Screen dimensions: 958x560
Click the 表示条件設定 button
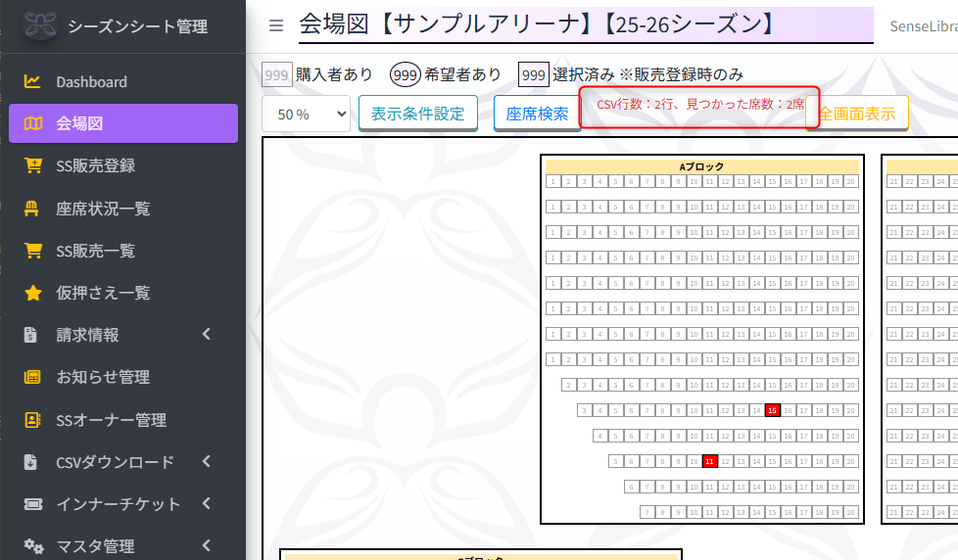pyautogui.click(x=417, y=114)
